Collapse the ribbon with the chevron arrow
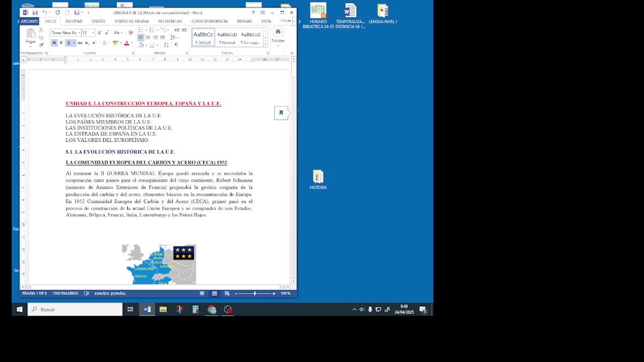 point(291,53)
